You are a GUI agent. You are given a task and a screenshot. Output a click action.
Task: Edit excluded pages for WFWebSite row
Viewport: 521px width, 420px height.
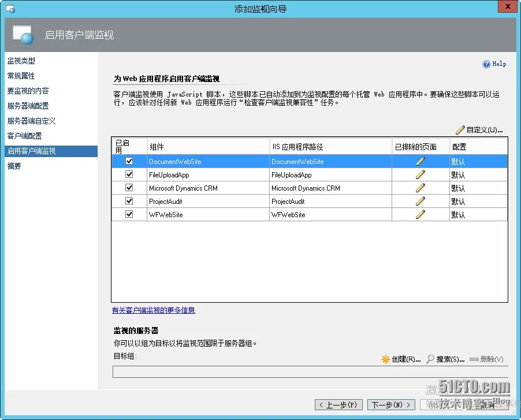pos(420,214)
